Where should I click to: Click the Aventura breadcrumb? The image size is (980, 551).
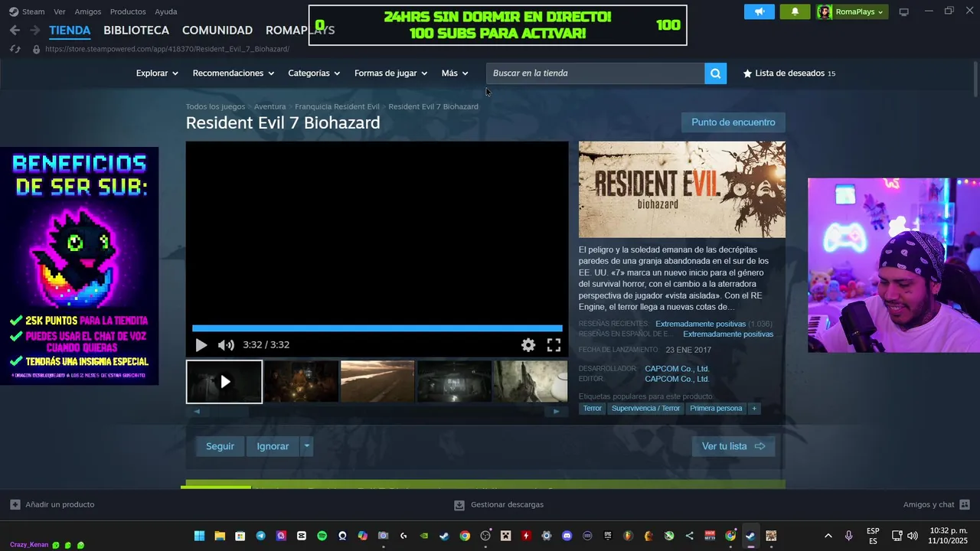(269, 106)
